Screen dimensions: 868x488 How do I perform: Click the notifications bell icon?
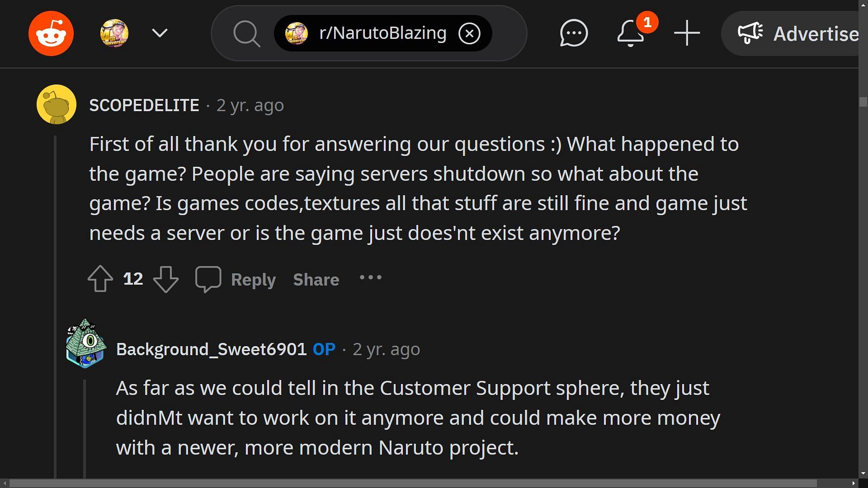[x=631, y=33]
